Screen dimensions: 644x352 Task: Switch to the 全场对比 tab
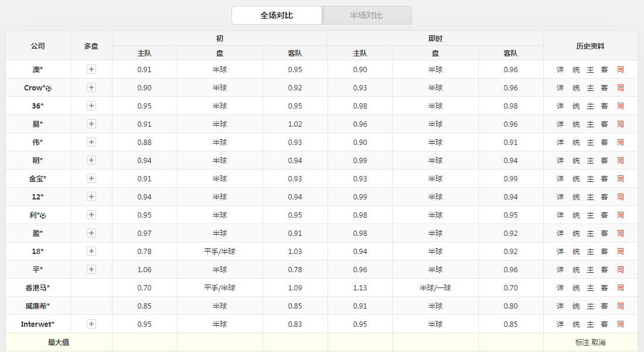coord(277,15)
